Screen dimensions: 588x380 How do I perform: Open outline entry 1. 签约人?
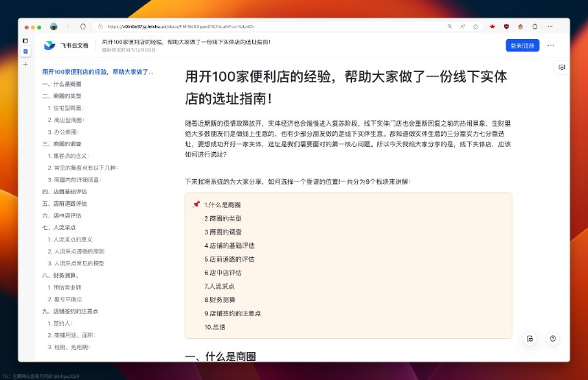(x=60, y=323)
